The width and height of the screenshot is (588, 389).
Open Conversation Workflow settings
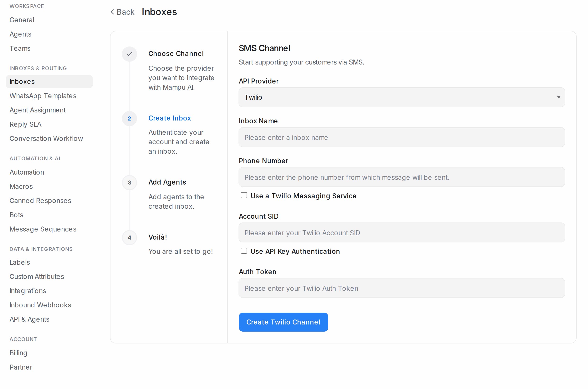click(46, 139)
